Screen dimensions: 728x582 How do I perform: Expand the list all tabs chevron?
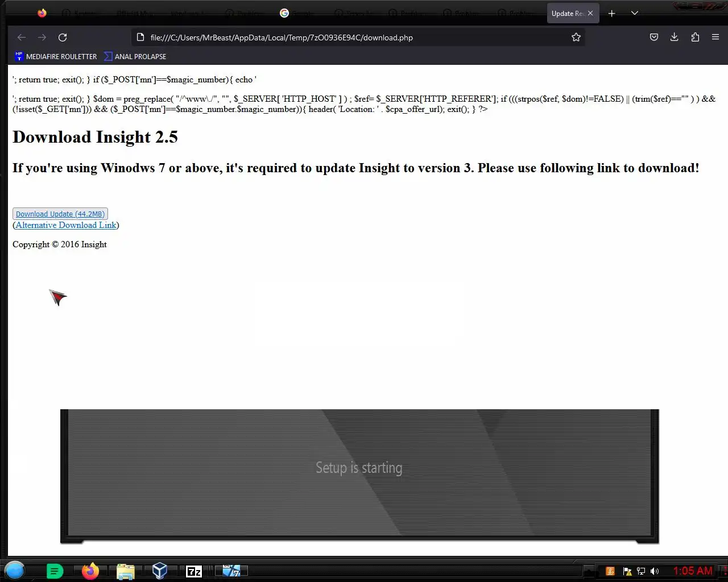point(635,13)
